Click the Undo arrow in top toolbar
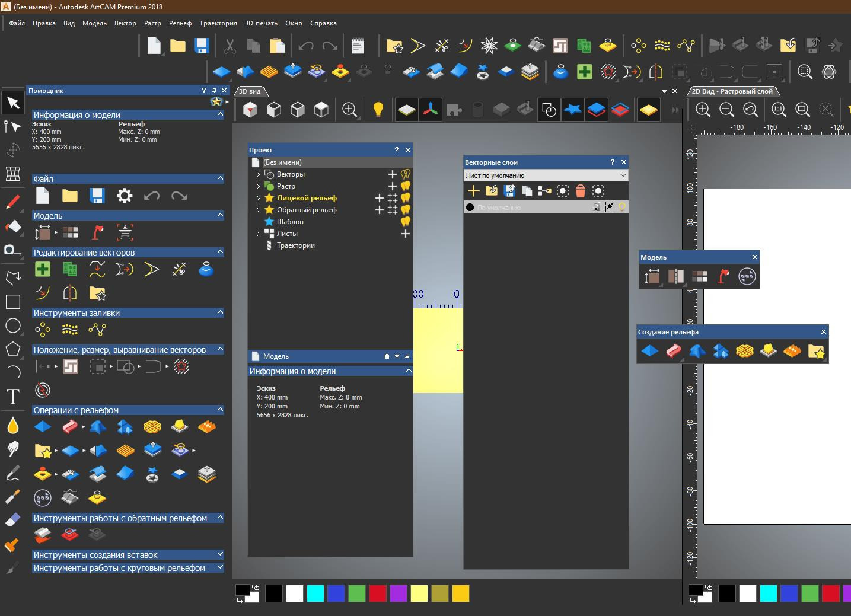Viewport: 851px width, 616px height. pyautogui.click(x=306, y=46)
